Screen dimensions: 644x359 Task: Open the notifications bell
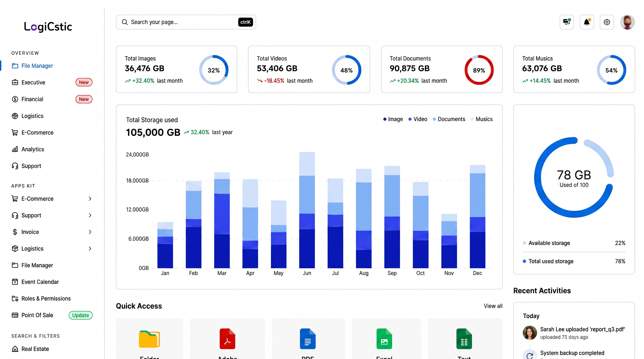[587, 22]
